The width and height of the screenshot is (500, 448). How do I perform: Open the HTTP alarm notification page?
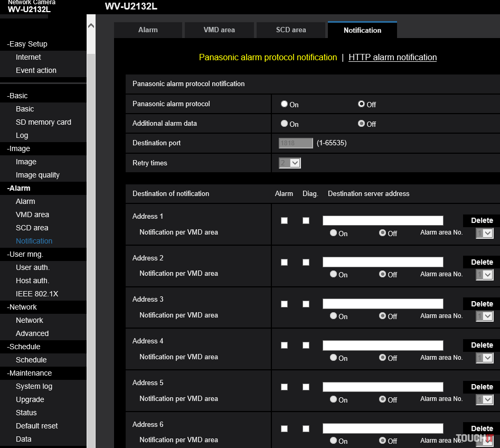point(392,57)
